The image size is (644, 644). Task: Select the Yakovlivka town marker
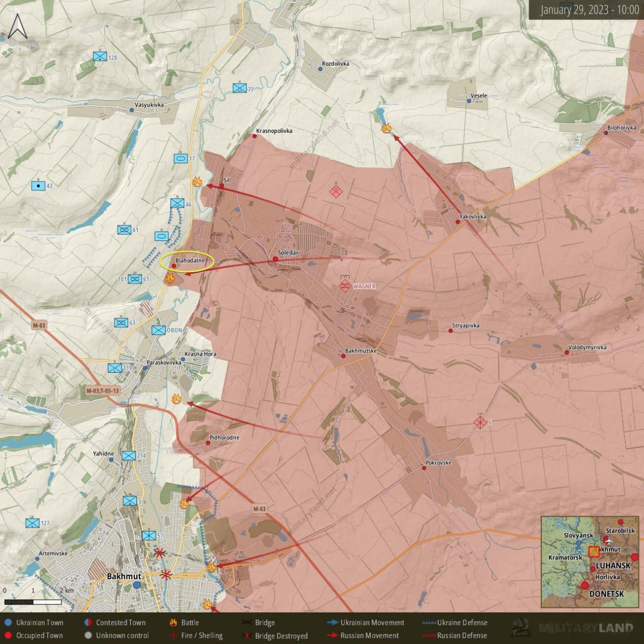(x=457, y=222)
